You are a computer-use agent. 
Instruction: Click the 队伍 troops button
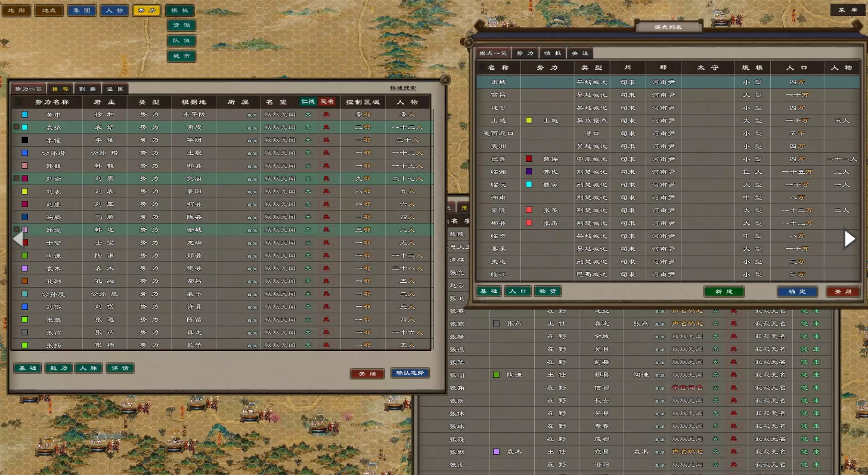(x=181, y=41)
